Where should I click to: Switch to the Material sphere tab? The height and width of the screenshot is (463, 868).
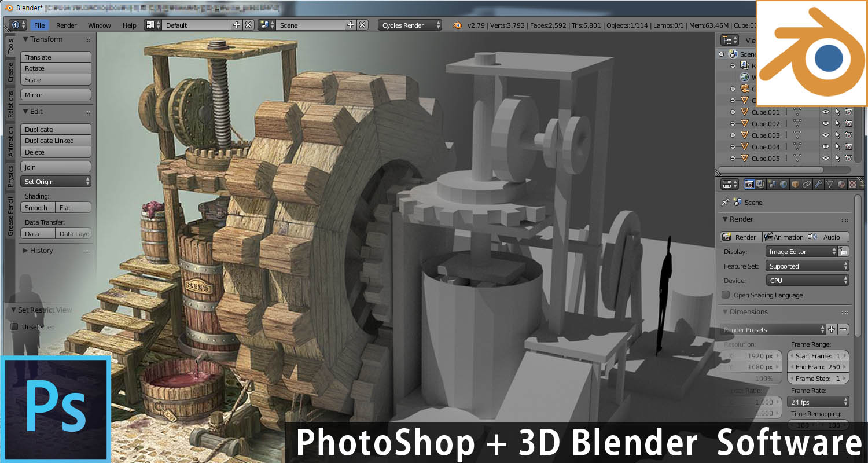pos(841,184)
